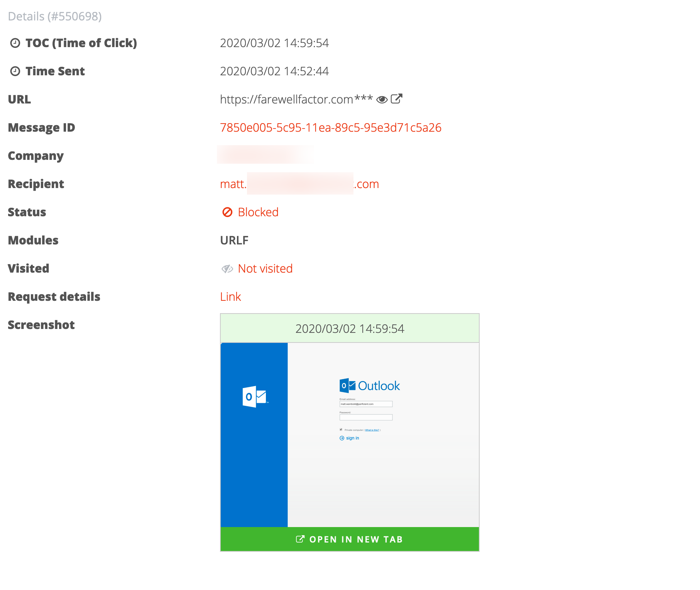Click the Screenshot label
The height and width of the screenshot is (590, 700).
41,325
